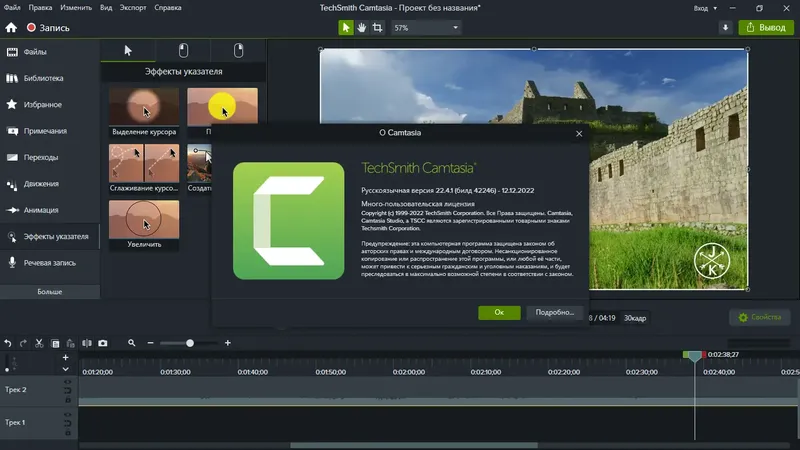Select the Увеличить magnify effect thumbnail
Image resolution: width=800 pixels, height=450 pixels.
(x=144, y=219)
